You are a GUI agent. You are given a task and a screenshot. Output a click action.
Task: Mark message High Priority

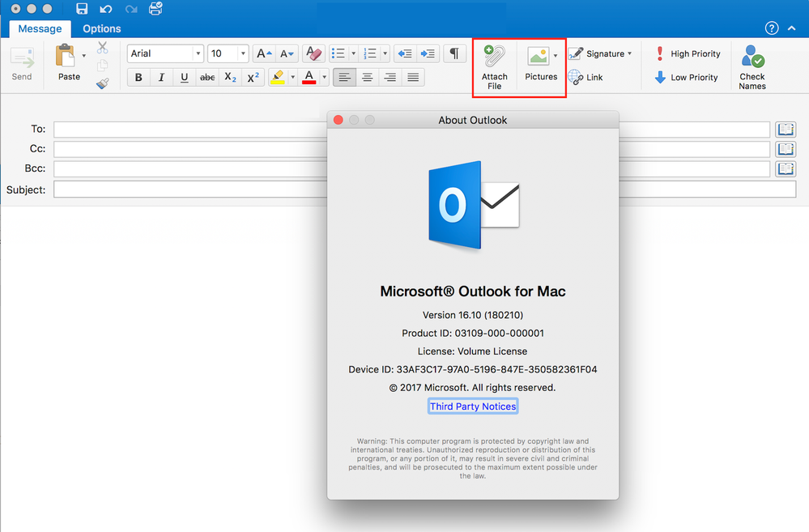[x=688, y=53]
